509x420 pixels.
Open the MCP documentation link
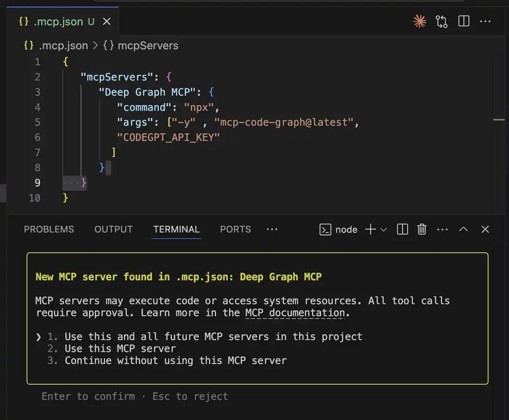296,313
